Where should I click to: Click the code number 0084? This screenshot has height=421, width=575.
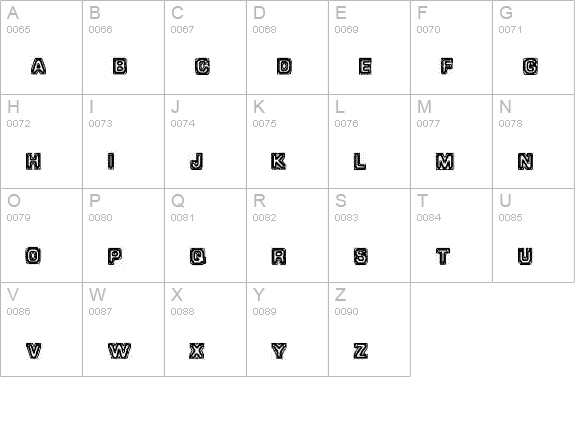(x=429, y=217)
